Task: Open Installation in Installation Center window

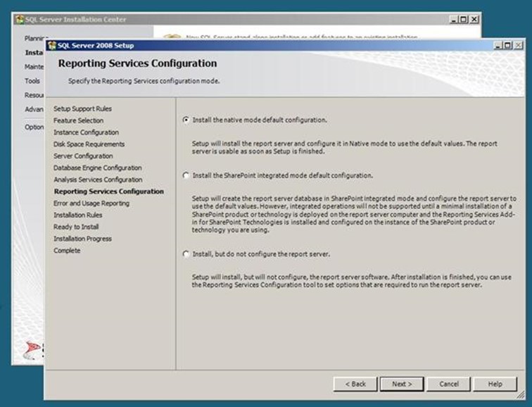Action: point(34,53)
